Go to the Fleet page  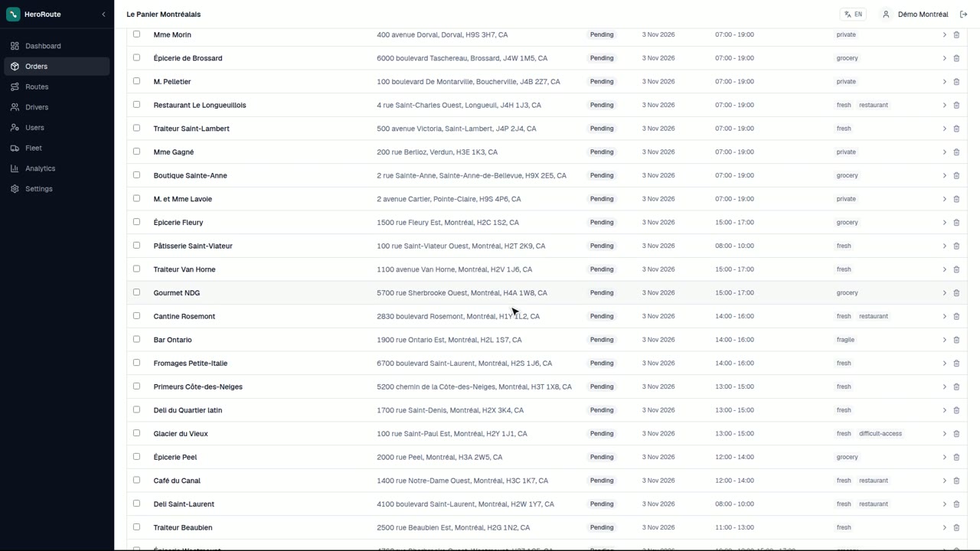click(57, 148)
